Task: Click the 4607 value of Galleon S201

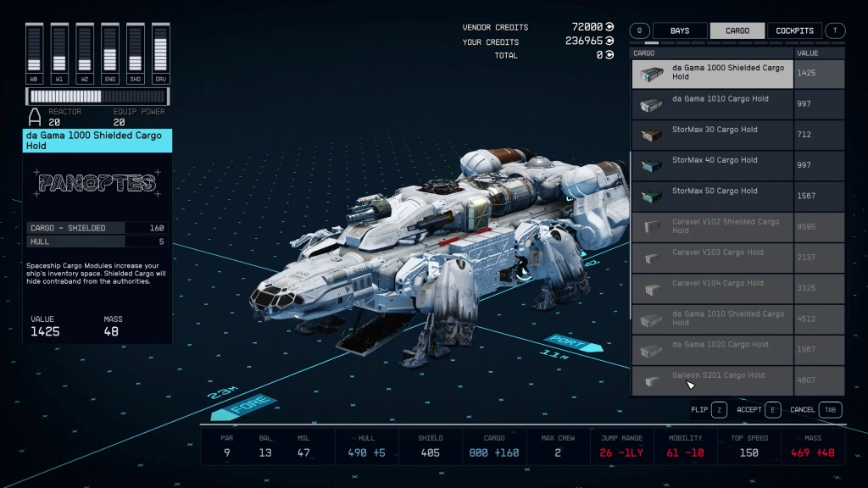Action: (806, 380)
